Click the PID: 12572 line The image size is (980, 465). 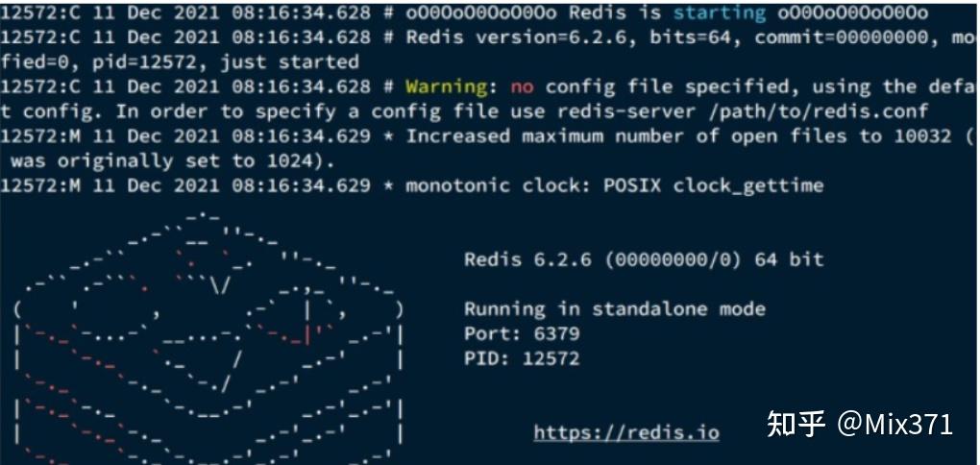[522, 358]
